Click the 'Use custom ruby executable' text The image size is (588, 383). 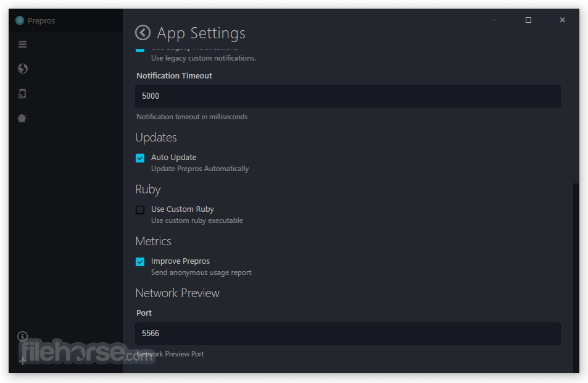pos(197,221)
